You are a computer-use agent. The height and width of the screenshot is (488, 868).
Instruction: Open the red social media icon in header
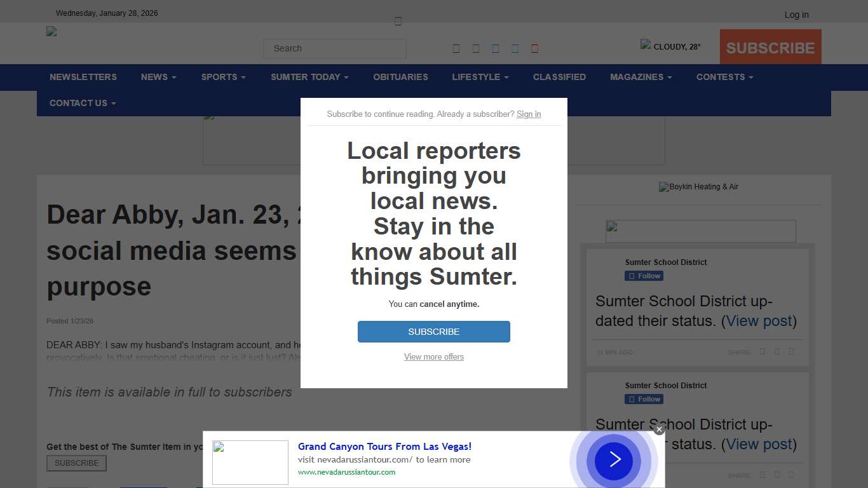point(534,49)
